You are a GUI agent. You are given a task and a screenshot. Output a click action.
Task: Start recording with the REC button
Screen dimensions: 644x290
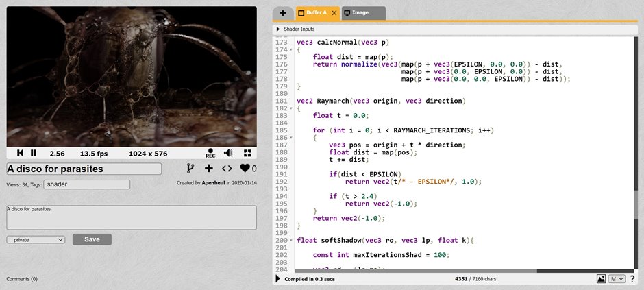pos(210,153)
